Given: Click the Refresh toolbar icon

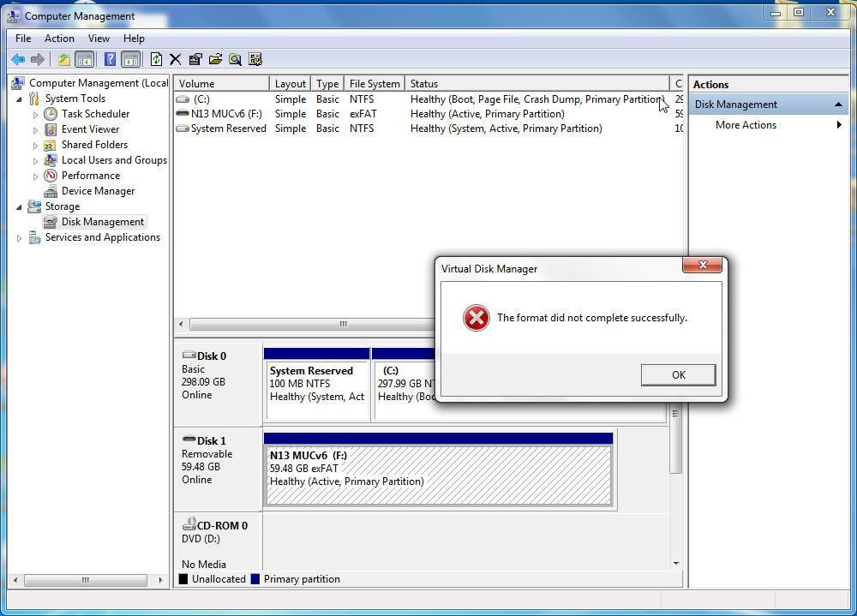Looking at the screenshot, I should coord(156,59).
